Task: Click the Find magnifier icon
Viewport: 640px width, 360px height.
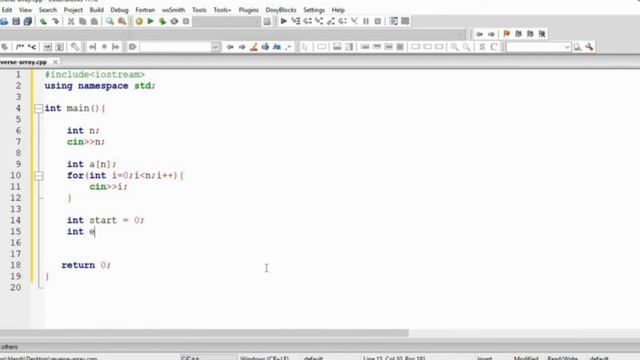Action: [x=110, y=21]
